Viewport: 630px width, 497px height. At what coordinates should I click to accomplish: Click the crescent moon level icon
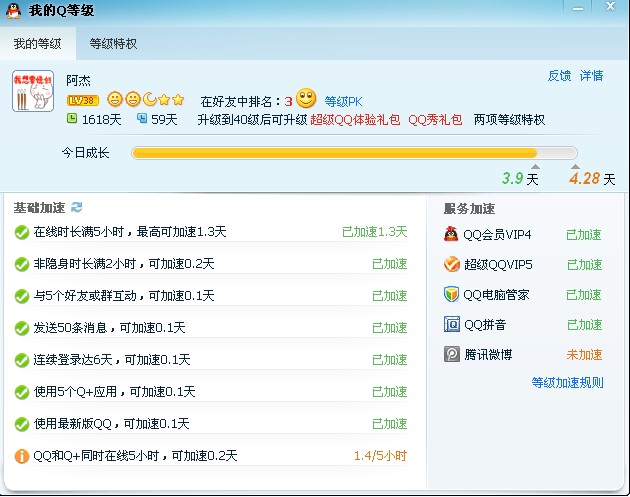[x=149, y=99]
